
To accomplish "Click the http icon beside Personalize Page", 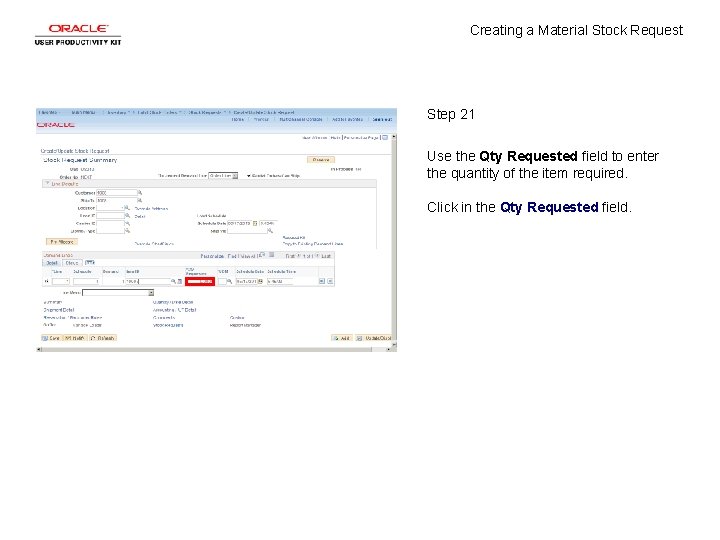I will click(385, 137).
